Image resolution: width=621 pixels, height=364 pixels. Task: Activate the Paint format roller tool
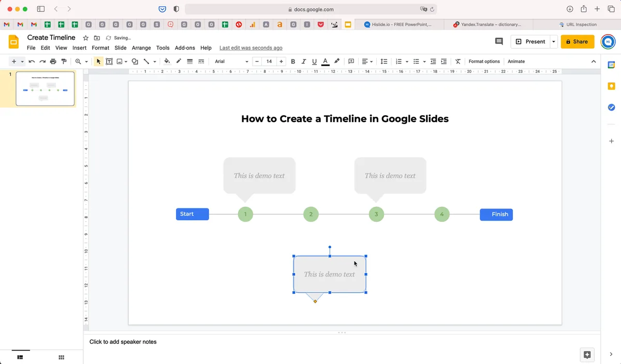pos(64,62)
